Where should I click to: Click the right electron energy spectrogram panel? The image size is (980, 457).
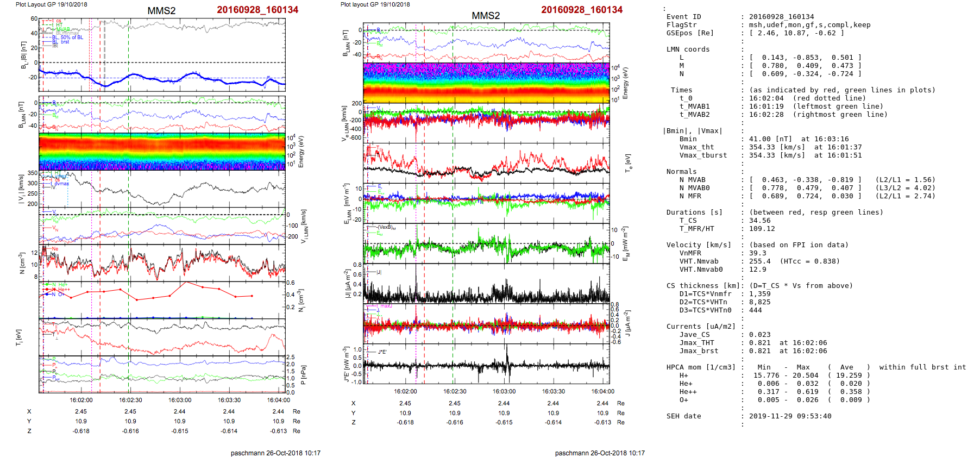pos(486,83)
